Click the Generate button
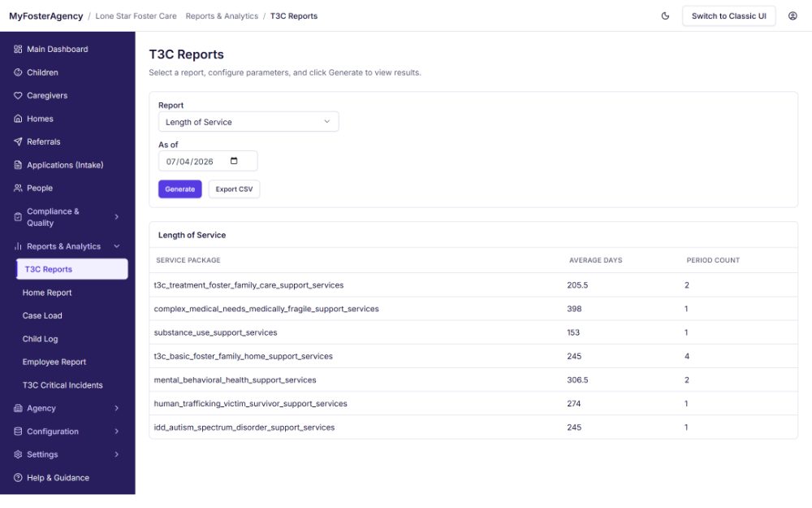 click(x=180, y=189)
